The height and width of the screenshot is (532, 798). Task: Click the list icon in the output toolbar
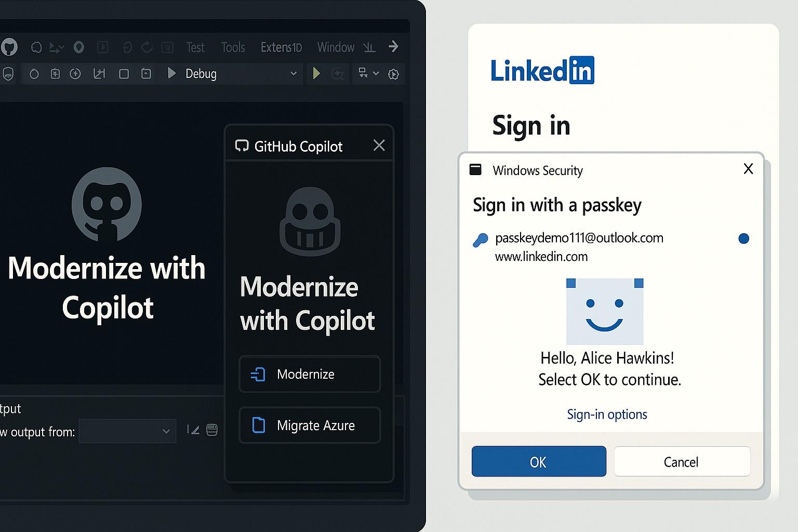coord(212,430)
